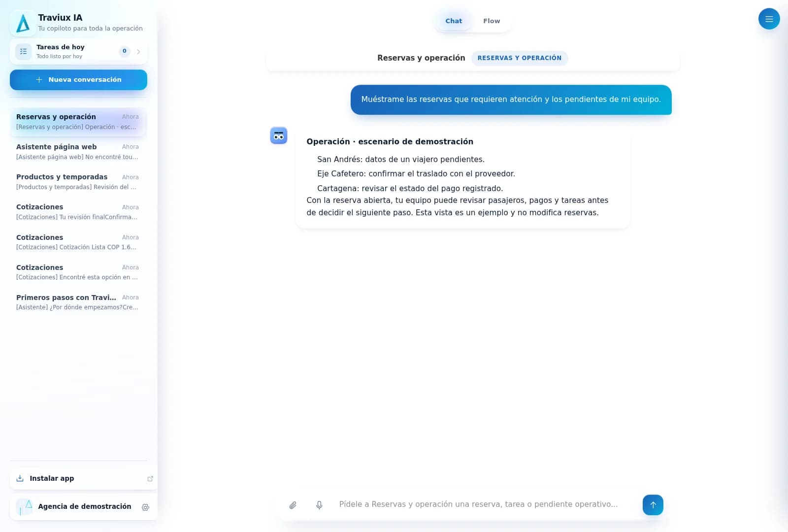Open Productos y temporadas conversation
The width and height of the screenshot is (788, 532).
78,182
